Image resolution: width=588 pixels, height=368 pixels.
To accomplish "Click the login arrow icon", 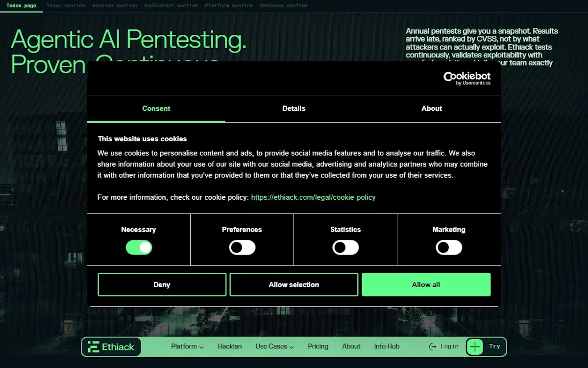I will 433,347.
